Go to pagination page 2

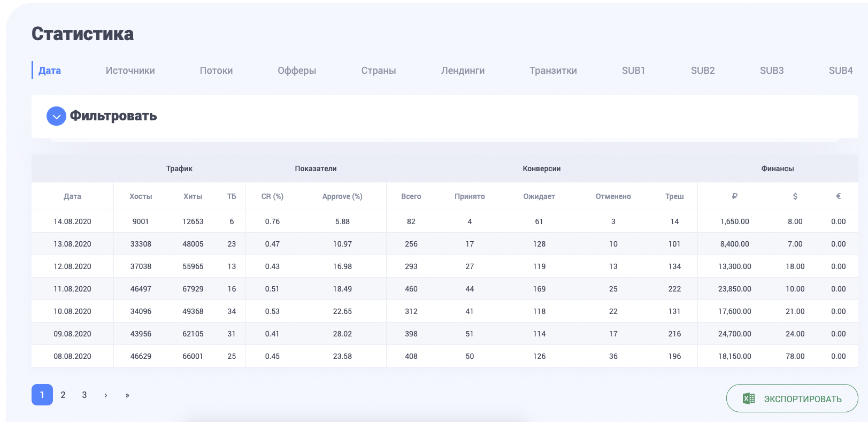(x=63, y=395)
